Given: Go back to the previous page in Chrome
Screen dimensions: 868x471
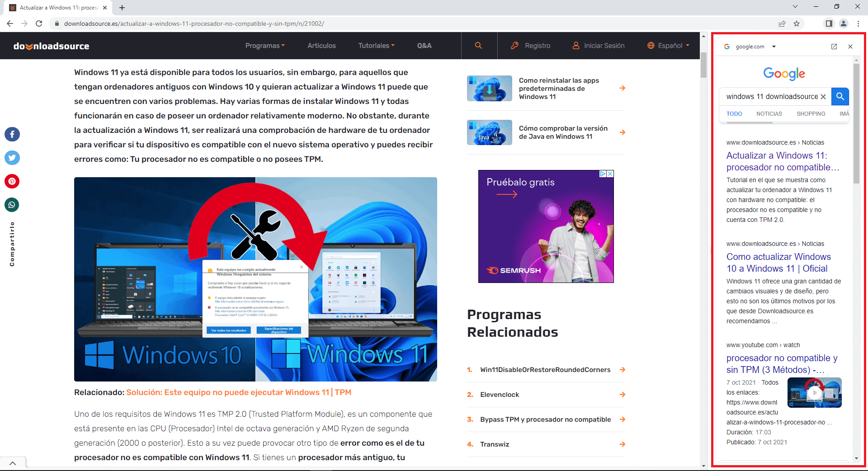Looking at the screenshot, I should pos(10,24).
